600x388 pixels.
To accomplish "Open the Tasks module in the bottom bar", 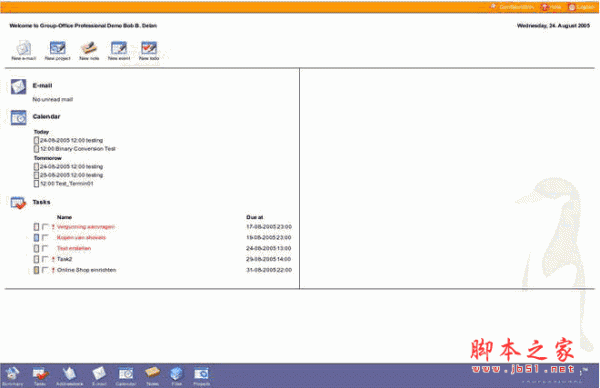I will 40,376.
